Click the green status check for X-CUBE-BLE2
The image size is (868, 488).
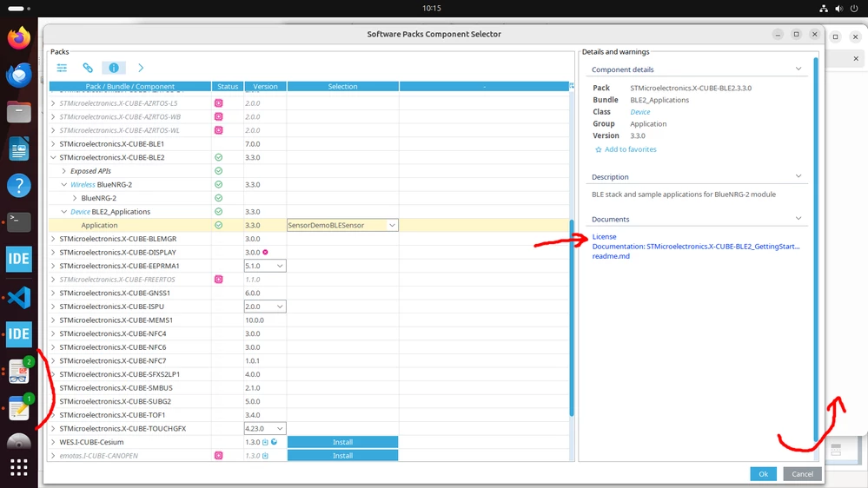(x=219, y=158)
